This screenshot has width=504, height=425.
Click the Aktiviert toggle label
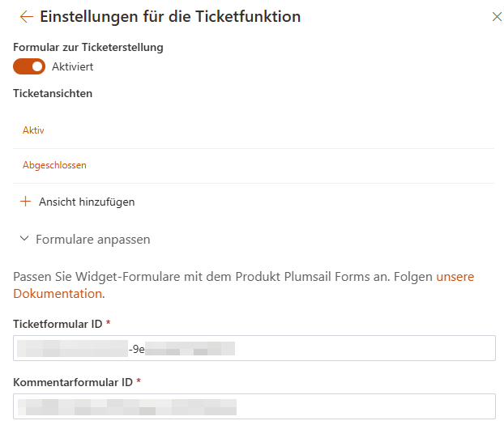click(x=72, y=66)
